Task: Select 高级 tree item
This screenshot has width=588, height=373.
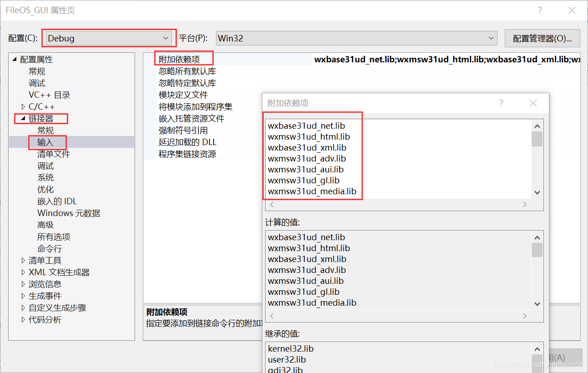Action: pyautogui.click(x=45, y=225)
